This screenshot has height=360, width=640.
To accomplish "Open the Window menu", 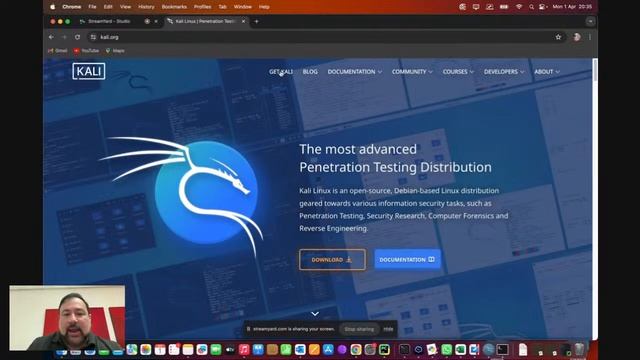I will [x=242, y=7].
